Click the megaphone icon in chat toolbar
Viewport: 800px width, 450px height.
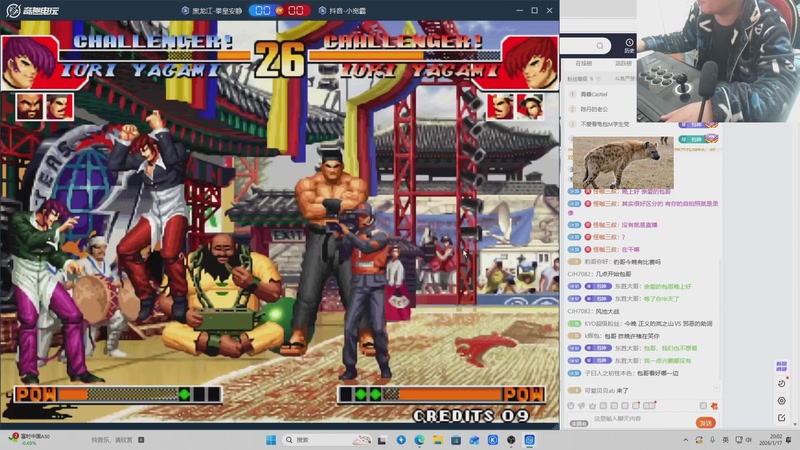pos(582,406)
